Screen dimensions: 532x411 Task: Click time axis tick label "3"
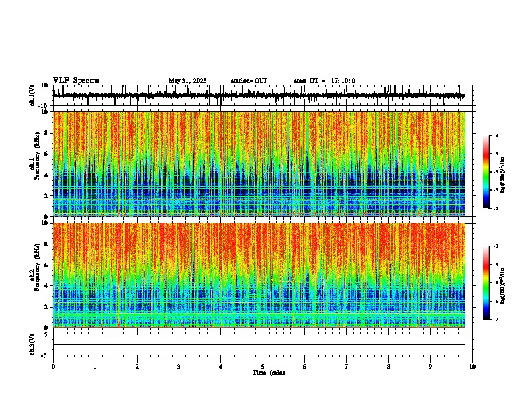179,367
